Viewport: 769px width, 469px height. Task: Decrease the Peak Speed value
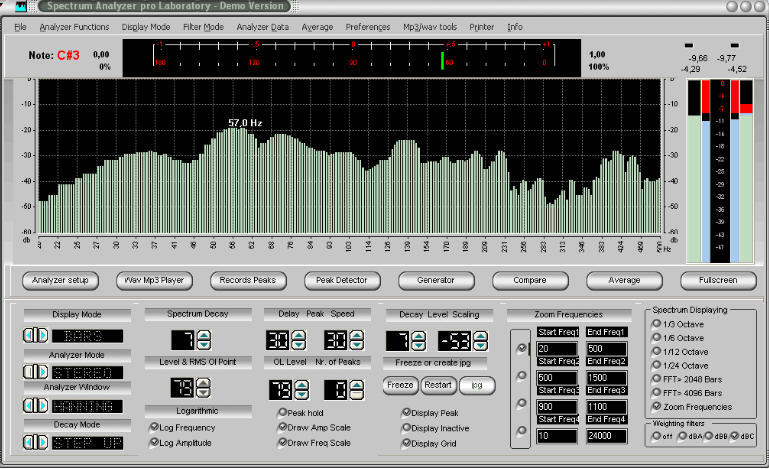coord(357,344)
